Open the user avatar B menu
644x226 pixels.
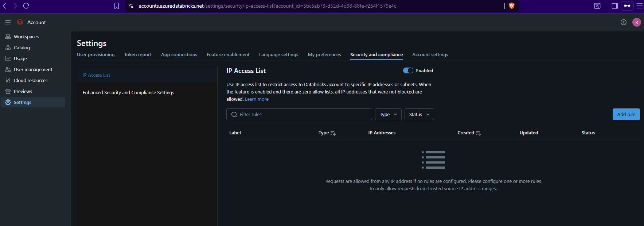[x=637, y=22]
